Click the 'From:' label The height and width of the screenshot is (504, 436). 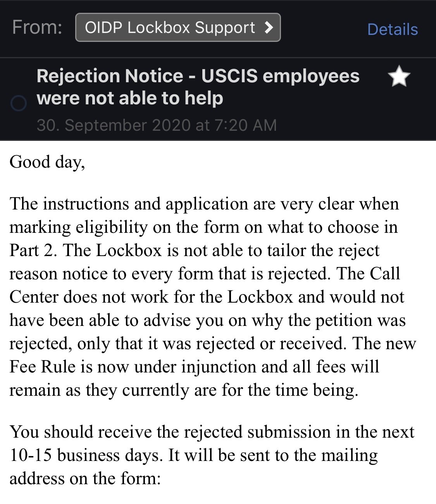point(37,28)
